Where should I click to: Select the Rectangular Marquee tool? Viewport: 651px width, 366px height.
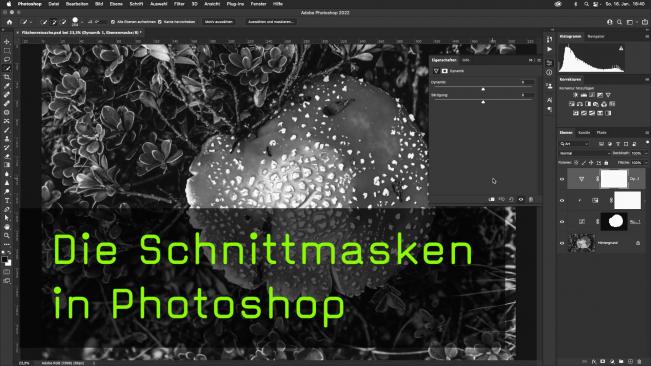point(7,51)
